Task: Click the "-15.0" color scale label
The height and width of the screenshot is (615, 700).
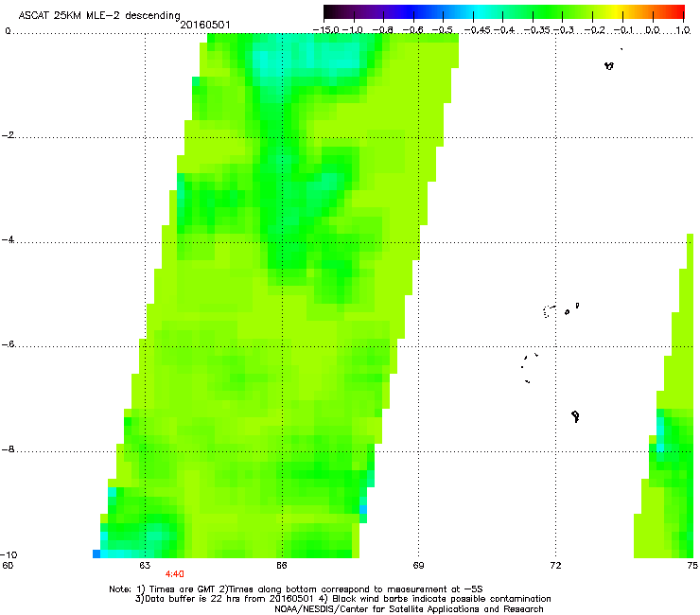Action: coord(325,30)
